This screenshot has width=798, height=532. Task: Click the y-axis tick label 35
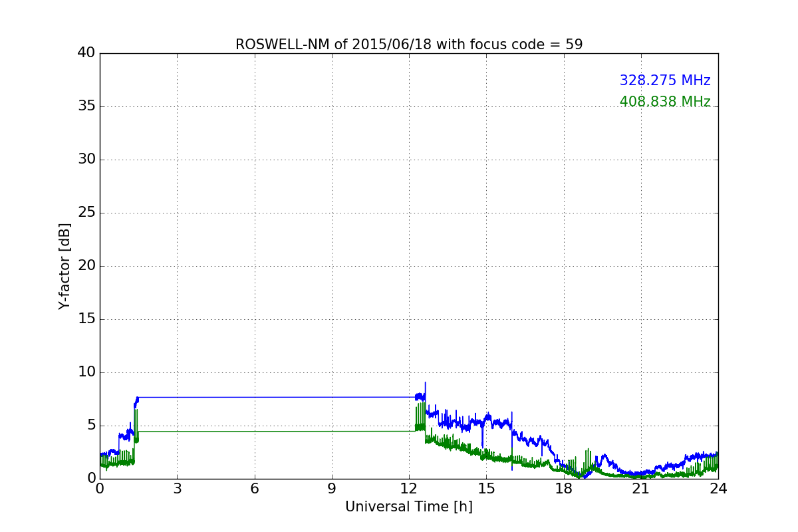[86, 106]
